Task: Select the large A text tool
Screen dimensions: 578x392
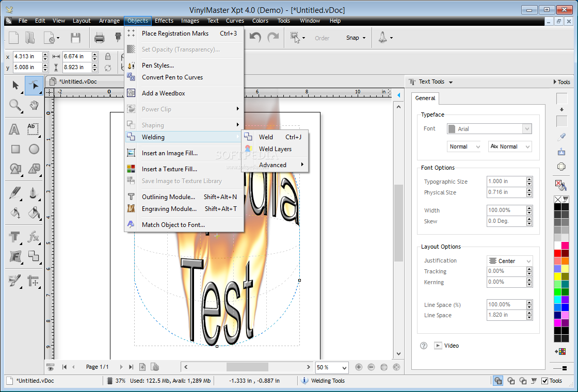Action: click(x=14, y=129)
